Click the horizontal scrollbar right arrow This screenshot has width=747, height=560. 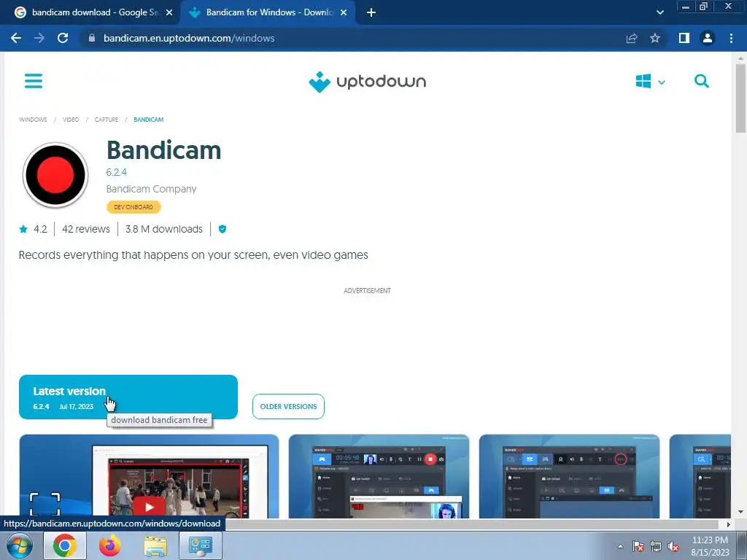click(728, 524)
